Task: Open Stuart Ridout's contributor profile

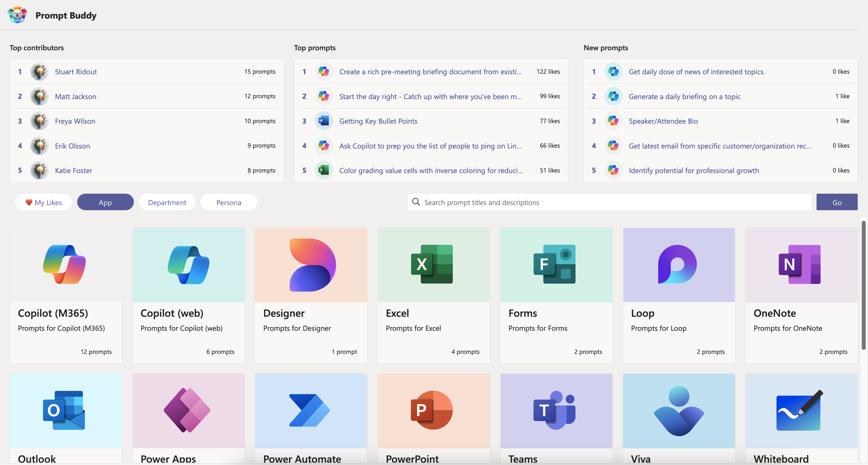Action: pyautogui.click(x=76, y=71)
